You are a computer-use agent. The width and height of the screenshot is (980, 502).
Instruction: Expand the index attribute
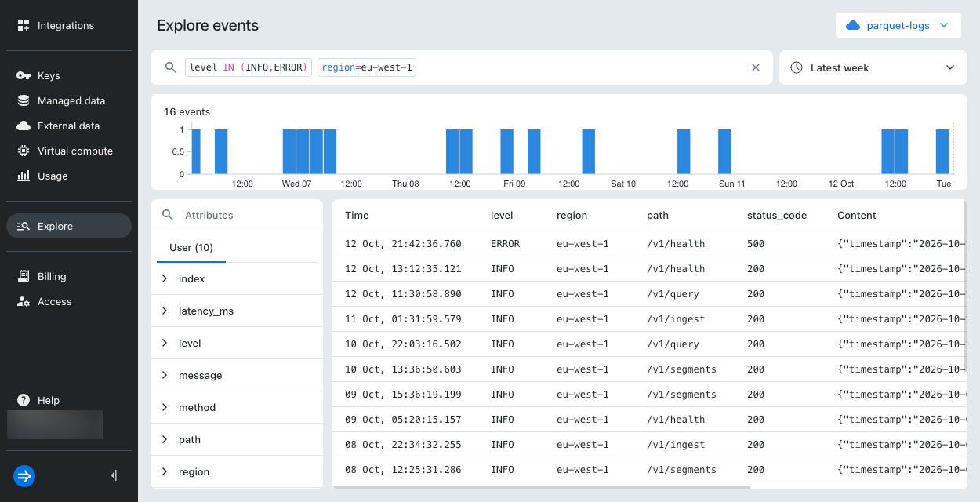165,278
